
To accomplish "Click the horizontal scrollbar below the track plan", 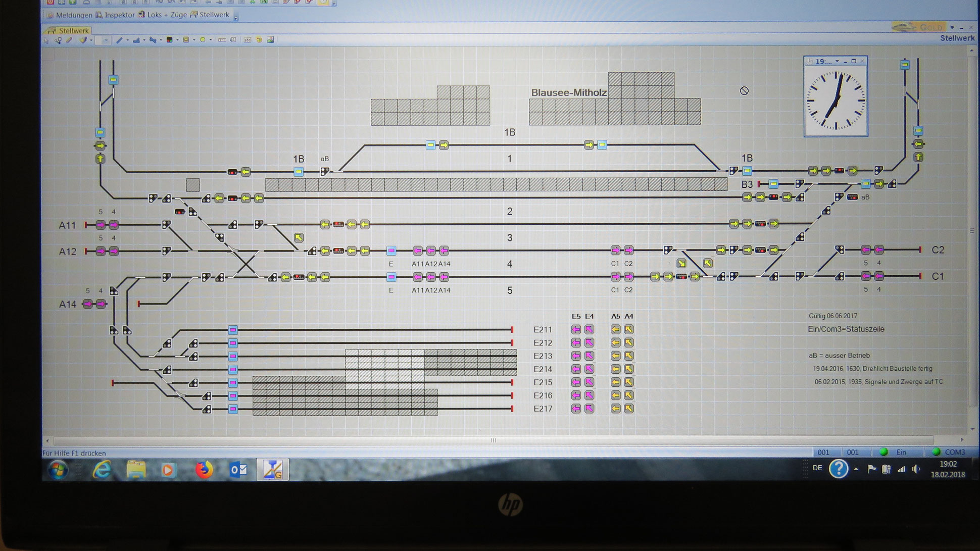I will 493,440.
